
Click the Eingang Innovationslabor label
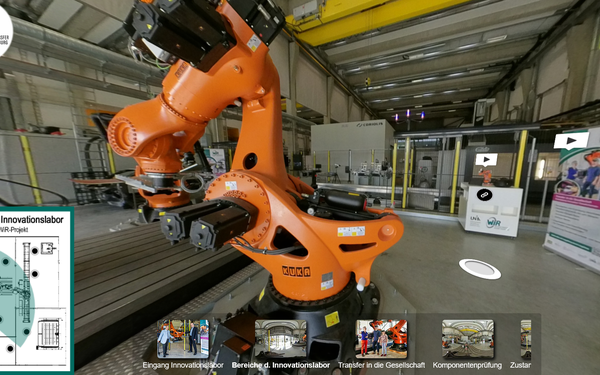pos(183,365)
